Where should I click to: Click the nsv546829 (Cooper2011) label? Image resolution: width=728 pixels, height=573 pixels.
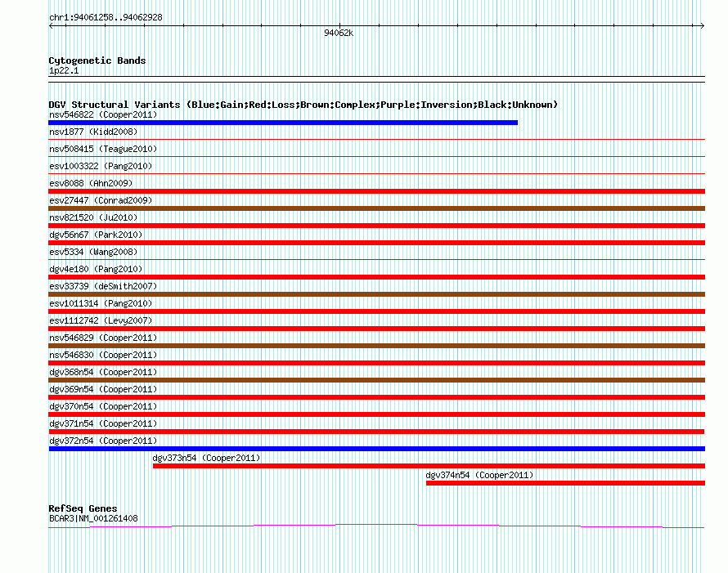103,338
